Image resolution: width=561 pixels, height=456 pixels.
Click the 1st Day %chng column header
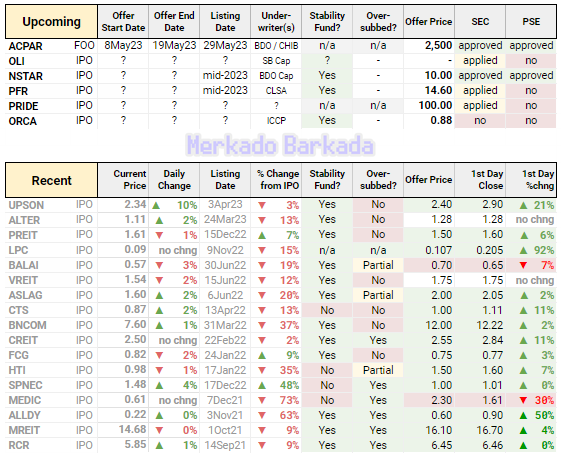coord(531,180)
